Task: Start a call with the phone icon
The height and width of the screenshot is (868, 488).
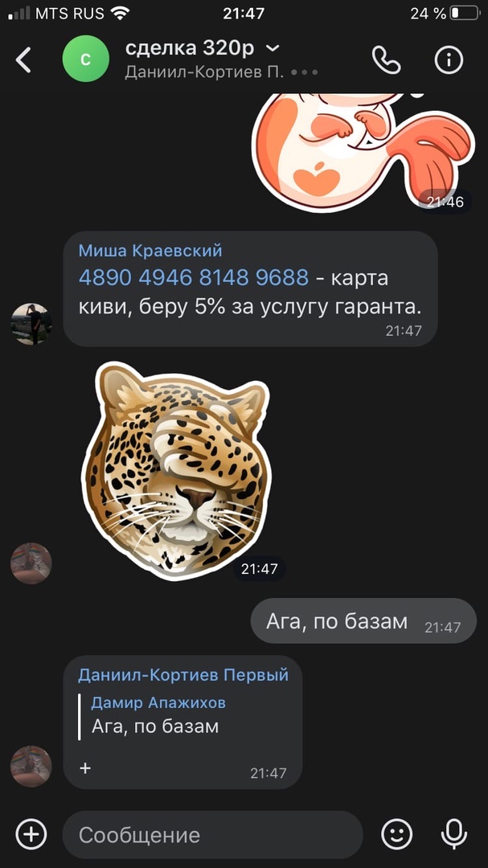Action: (x=386, y=59)
